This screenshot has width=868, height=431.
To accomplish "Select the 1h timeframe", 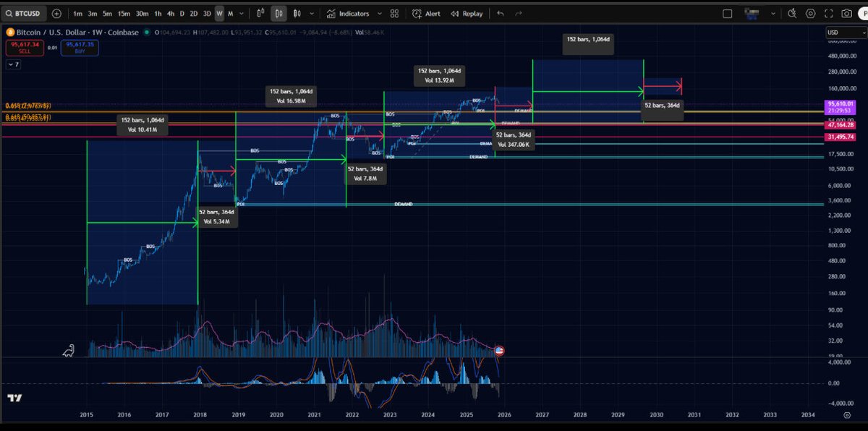I will click(158, 14).
